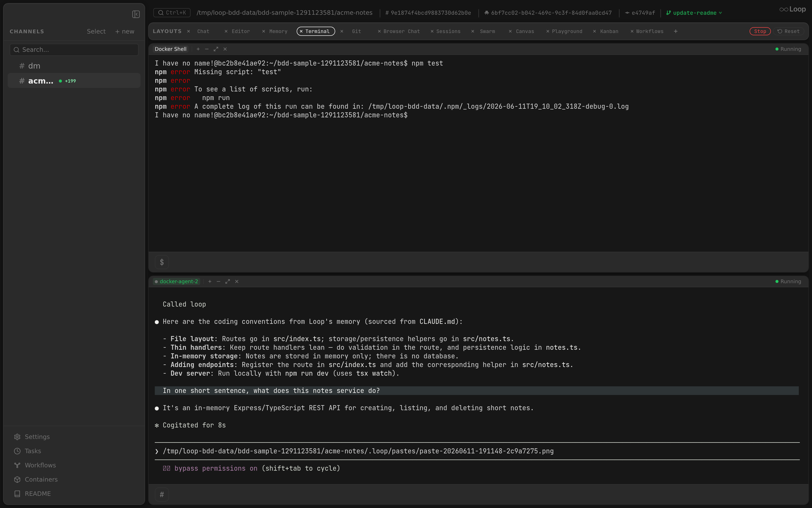Remove the Chat layout using its x
This screenshot has height=508, width=812.
pyautogui.click(x=189, y=31)
